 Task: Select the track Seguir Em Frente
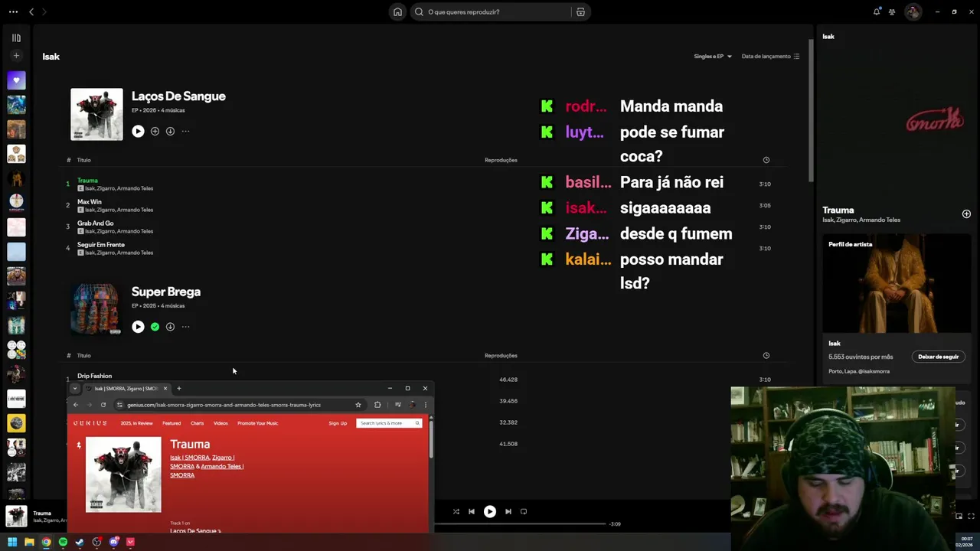pyautogui.click(x=101, y=245)
